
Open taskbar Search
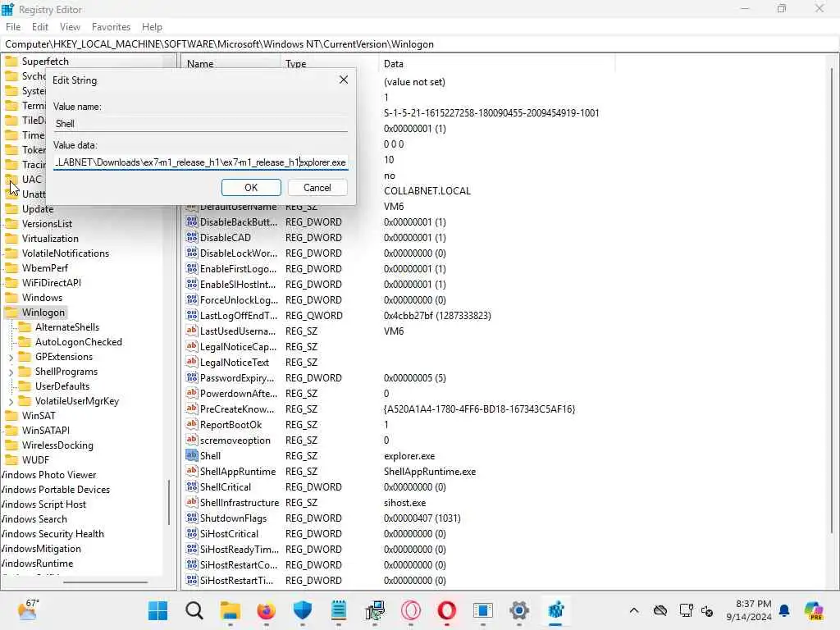point(194,610)
